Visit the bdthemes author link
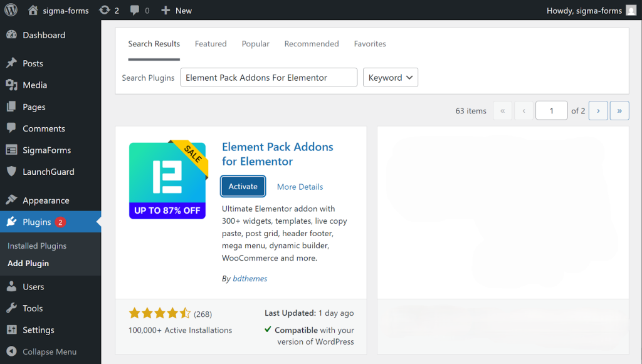Screen dimensions: 642x364 coord(250,278)
